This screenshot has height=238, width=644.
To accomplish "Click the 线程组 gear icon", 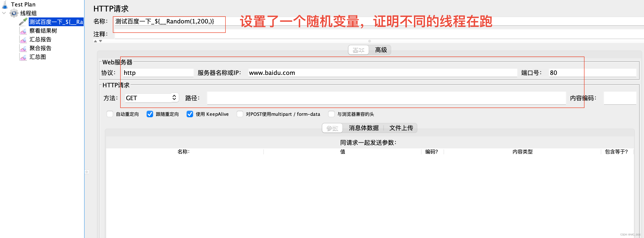I will coord(14,13).
